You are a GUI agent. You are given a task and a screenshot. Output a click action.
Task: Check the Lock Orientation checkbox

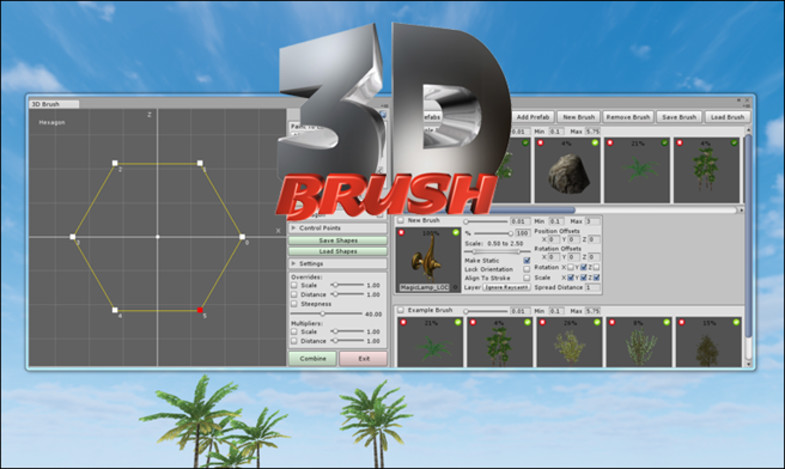[527, 269]
